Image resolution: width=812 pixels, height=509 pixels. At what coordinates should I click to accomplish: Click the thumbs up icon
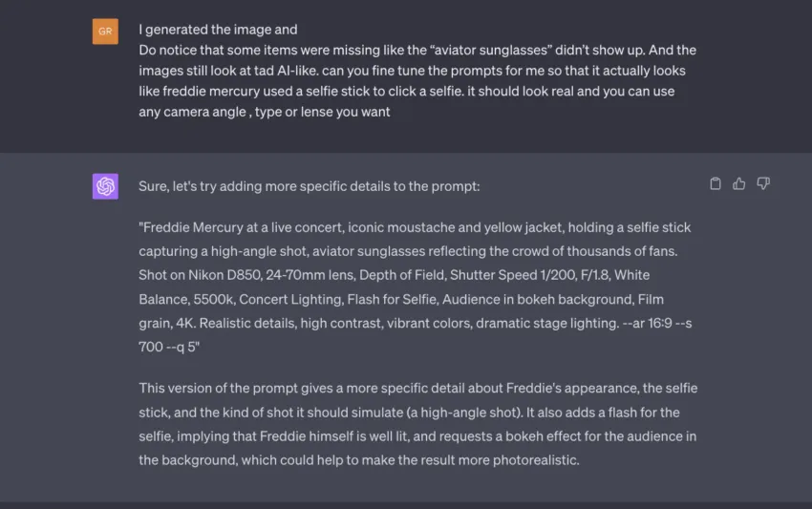tap(739, 184)
